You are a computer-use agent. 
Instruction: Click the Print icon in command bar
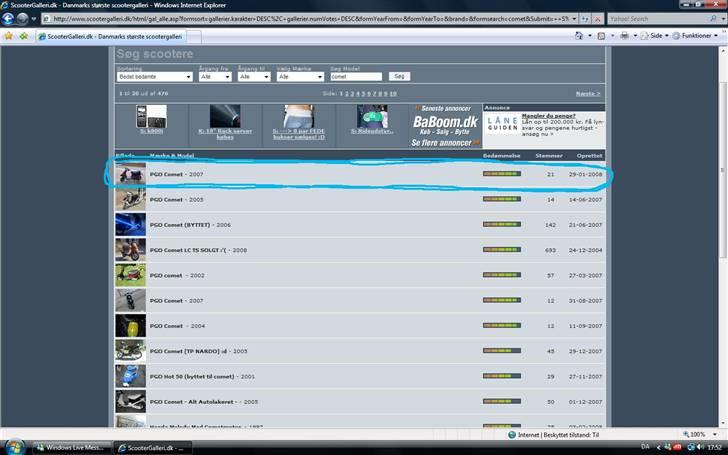coord(624,36)
